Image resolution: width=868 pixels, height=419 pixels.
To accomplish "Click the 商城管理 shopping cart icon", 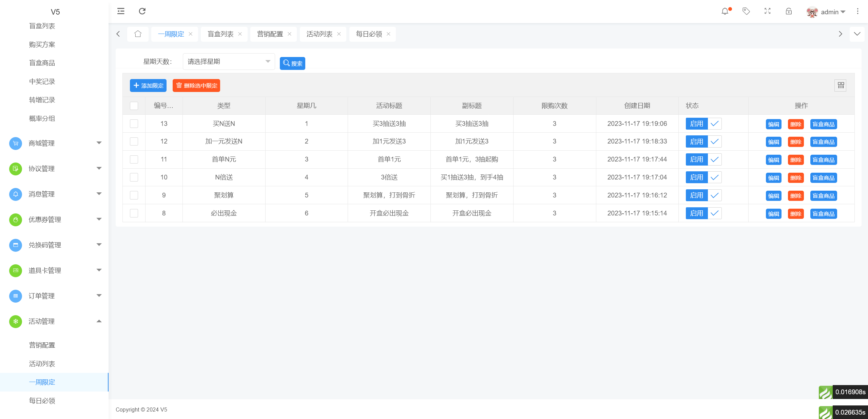I will [15, 143].
